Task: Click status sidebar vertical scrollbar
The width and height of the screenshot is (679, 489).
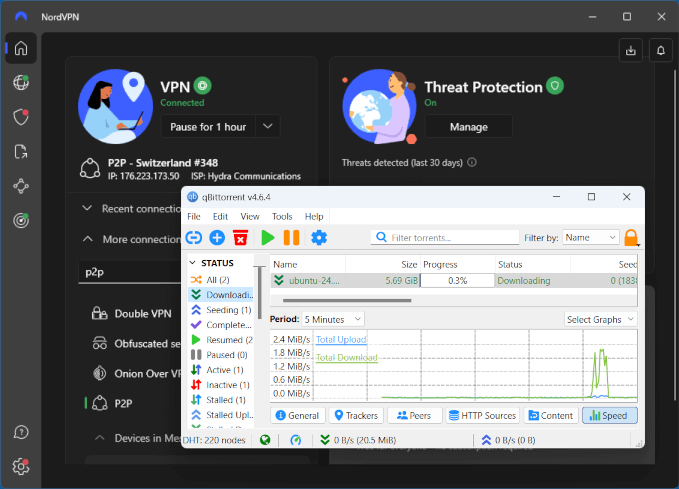Action: pyautogui.click(x=259, y=293)
